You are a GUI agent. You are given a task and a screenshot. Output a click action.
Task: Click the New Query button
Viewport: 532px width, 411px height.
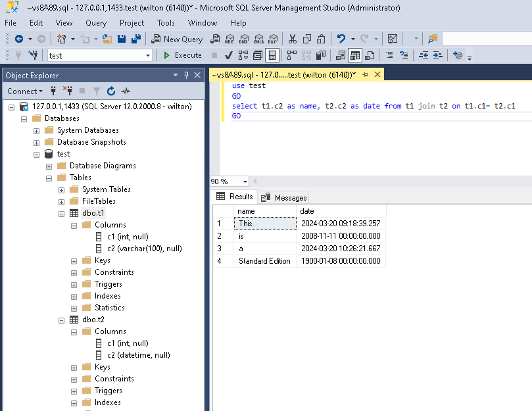pos(177,39)
